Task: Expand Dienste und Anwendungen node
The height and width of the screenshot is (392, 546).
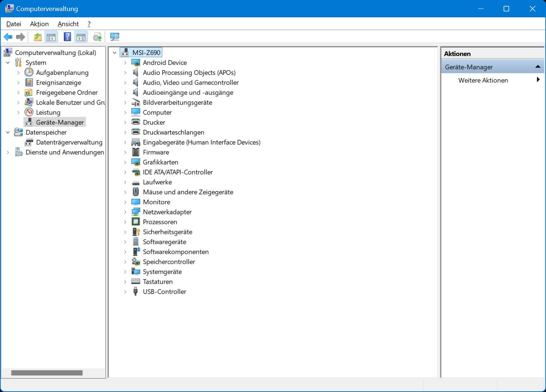Action: pos(8,152)
